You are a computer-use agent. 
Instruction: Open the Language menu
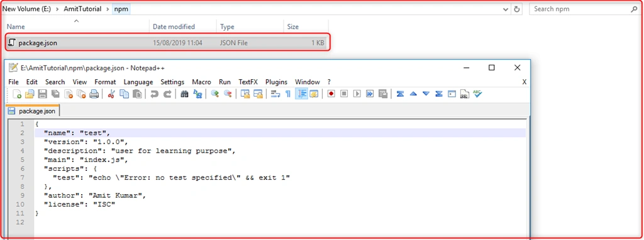(x=138, y=82)
